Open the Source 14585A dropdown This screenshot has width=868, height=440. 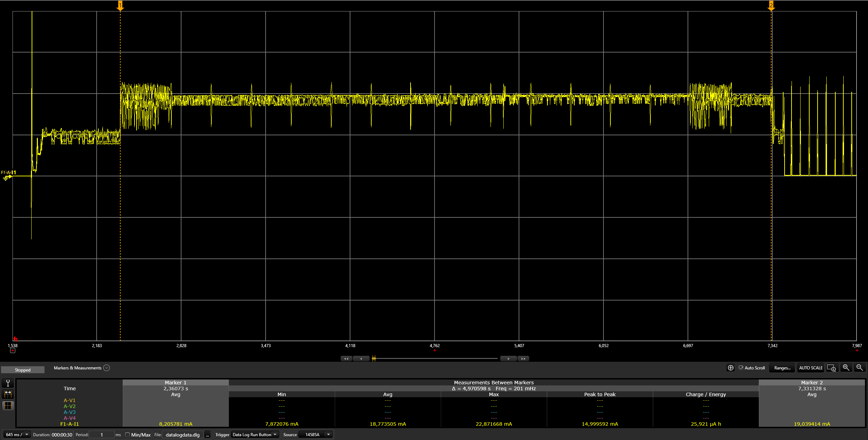tap(315, 434)
